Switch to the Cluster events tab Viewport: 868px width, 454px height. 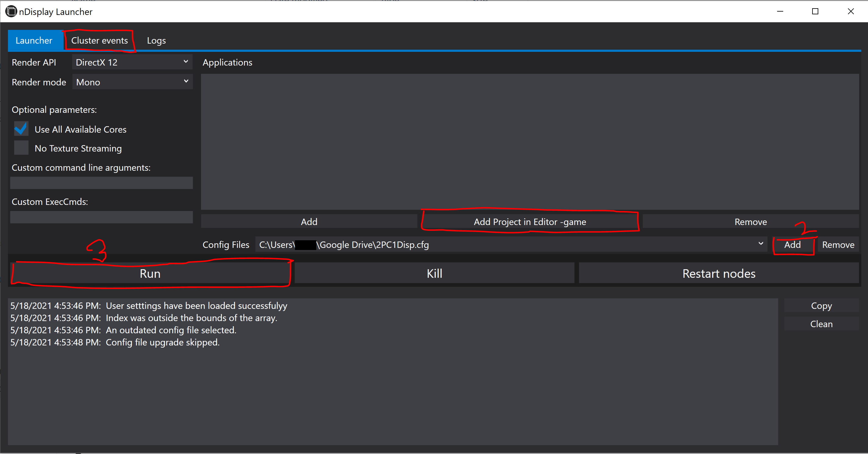point(99,41)
